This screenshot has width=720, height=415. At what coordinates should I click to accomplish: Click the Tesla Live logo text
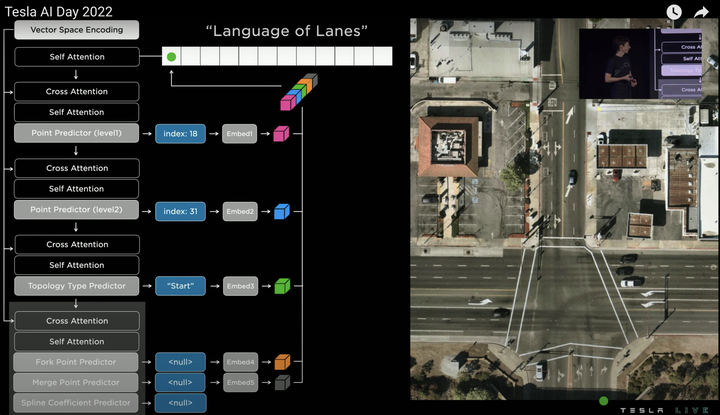(664, 410)
